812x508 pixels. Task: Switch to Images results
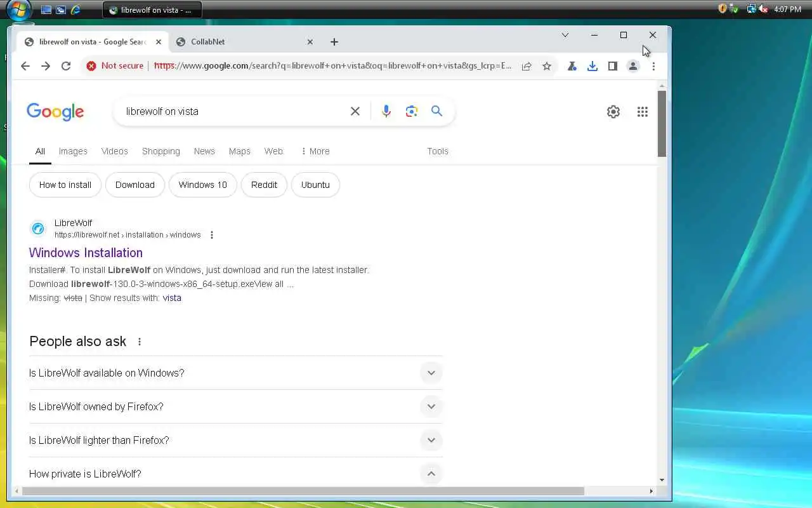tap(73, 151)
